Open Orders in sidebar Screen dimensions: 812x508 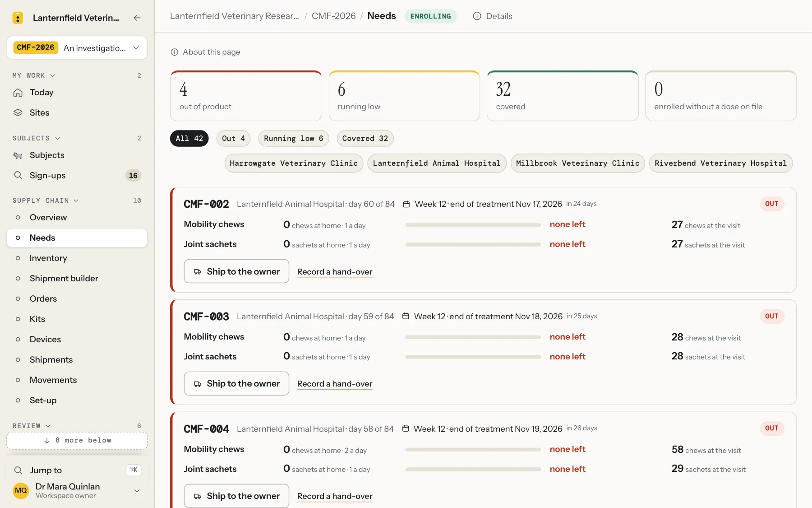point(77,299)
